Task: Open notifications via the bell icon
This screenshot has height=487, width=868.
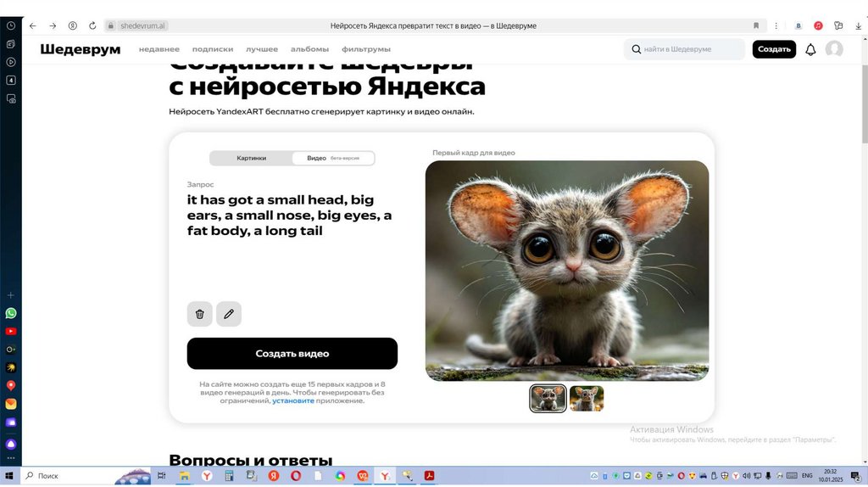Action: [x=810, y=49]
